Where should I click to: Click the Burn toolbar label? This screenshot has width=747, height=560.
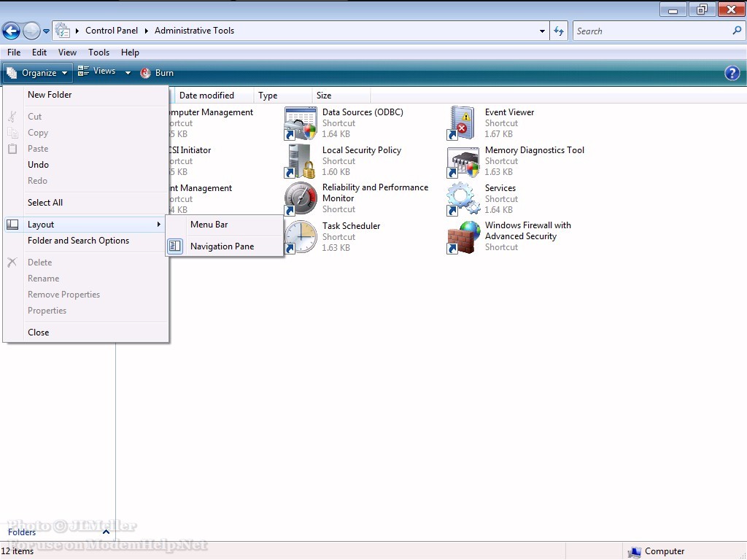pyautogui.click(x=164, y=73)
